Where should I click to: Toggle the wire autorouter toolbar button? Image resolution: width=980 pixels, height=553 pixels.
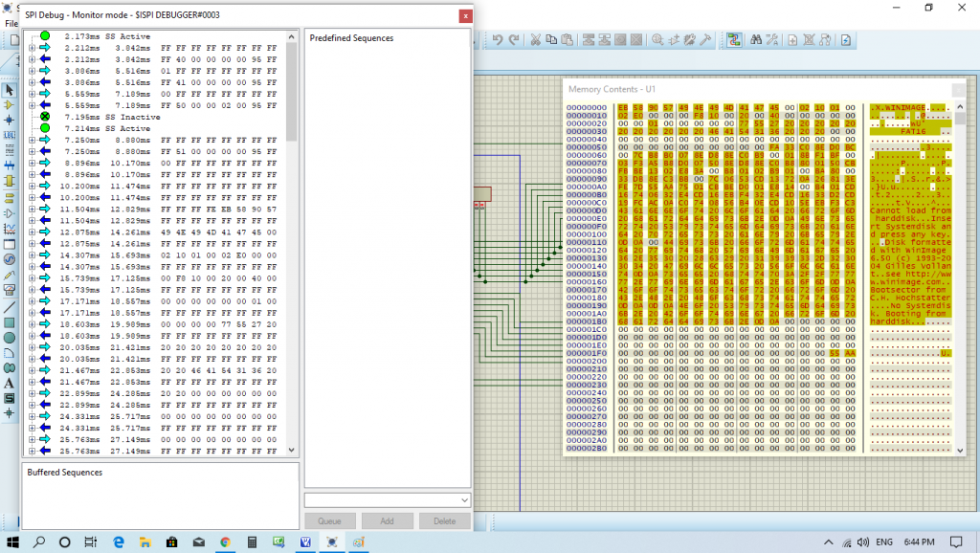[x=733, y=39]
